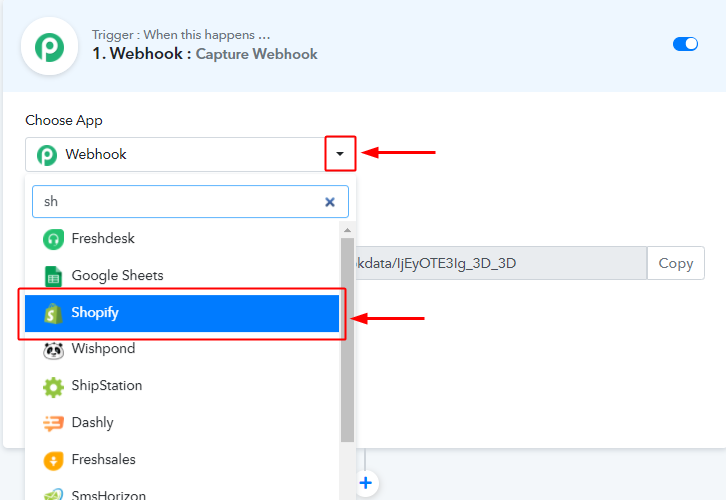Viewport: 726px width, 500px height.
Task: Toggle the Webhook trigger switch off
Action: click(685, 44)
